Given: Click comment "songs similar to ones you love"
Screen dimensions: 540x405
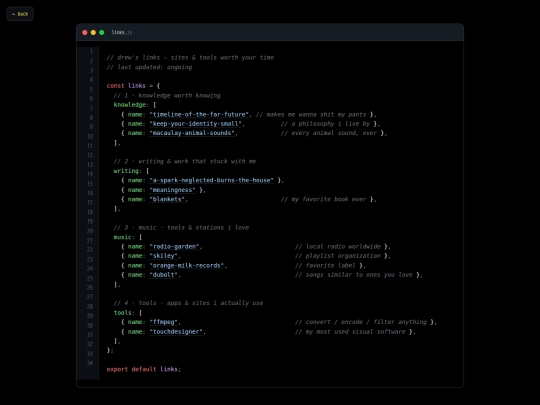Looking at the screenshot, I should pyautogui.click(x=354, y=275).
